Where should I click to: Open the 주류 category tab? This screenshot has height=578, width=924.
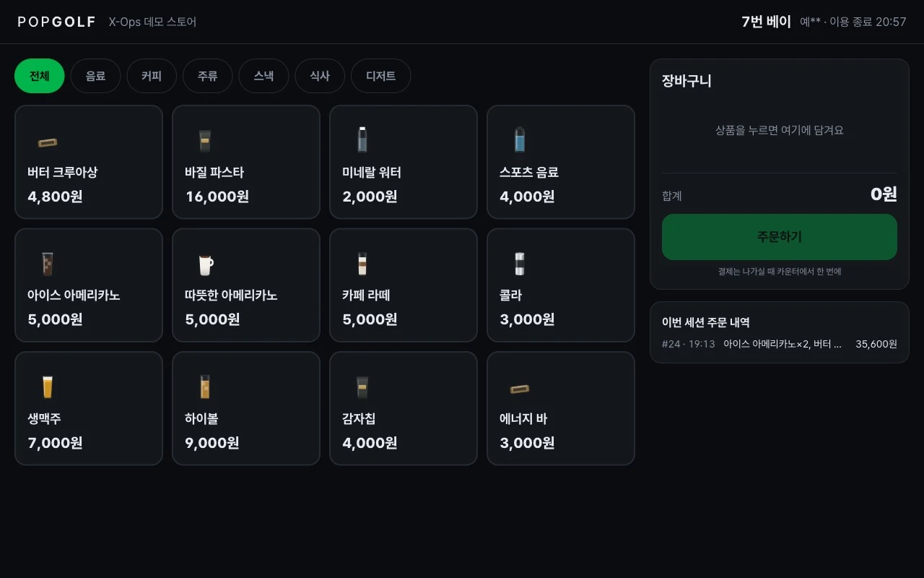[x=208, y=76]
